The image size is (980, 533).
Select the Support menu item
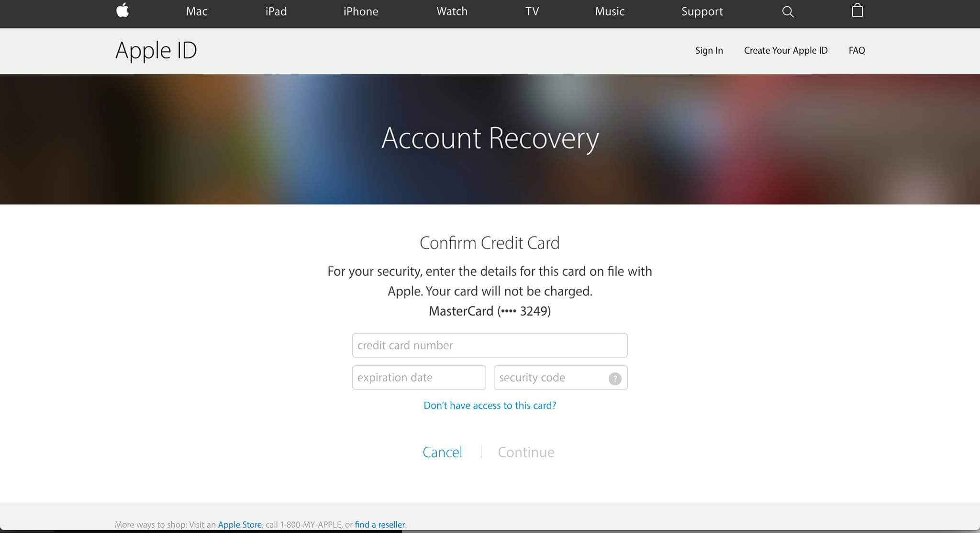point(702,11)
